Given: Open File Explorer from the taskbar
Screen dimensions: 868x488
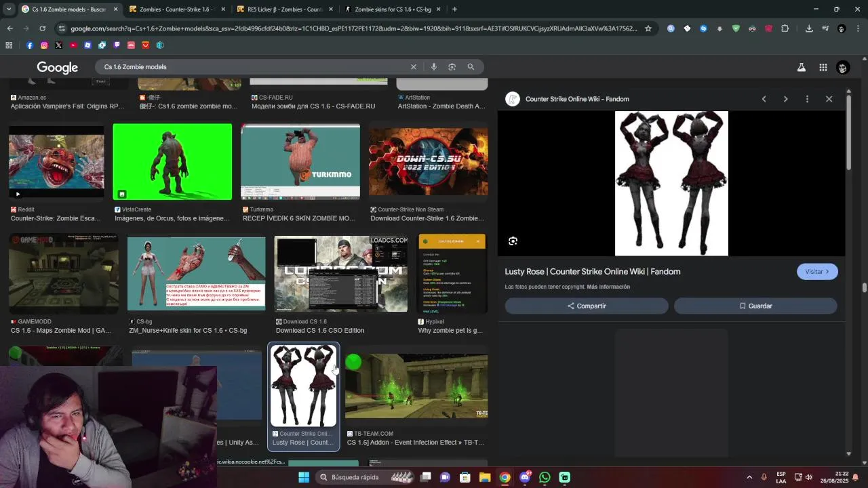Looking at the screenshot, I should tap(485, 477).
